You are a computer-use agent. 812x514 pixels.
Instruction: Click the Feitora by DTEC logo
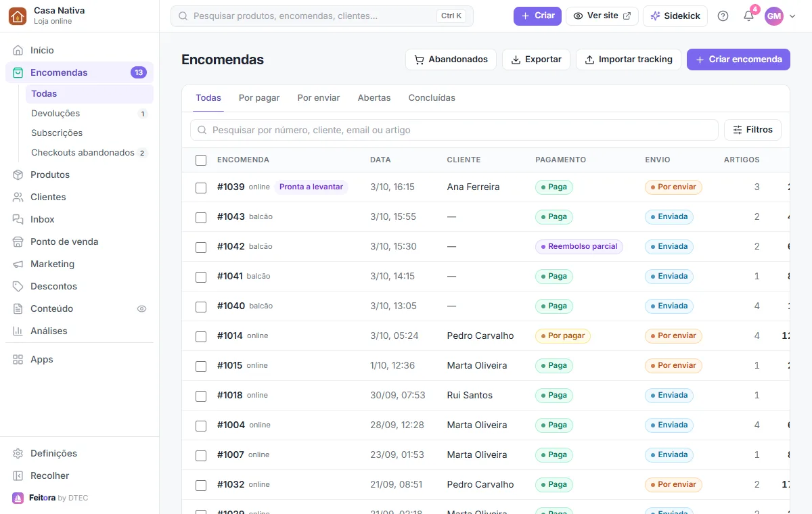click(50, 498)
